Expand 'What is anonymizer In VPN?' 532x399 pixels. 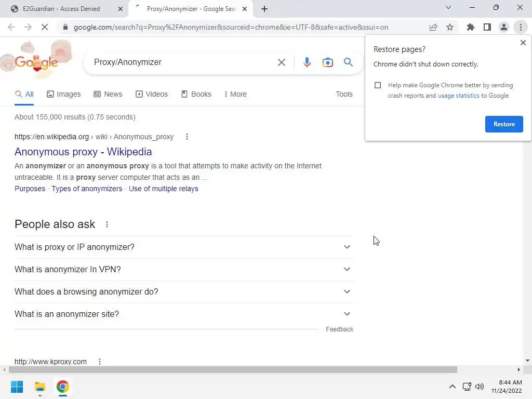point(184,270)
